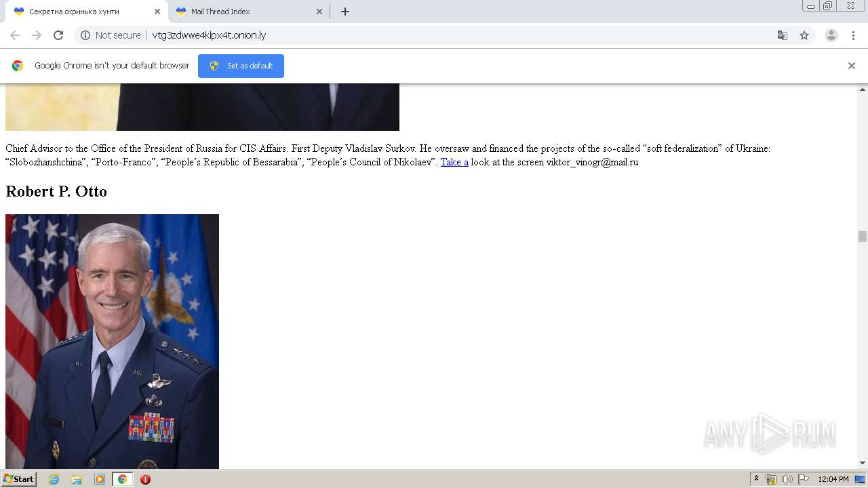The height and width of the screenshot is (488, 868).
Task: Reload the current page
Action: coord(58,35)
